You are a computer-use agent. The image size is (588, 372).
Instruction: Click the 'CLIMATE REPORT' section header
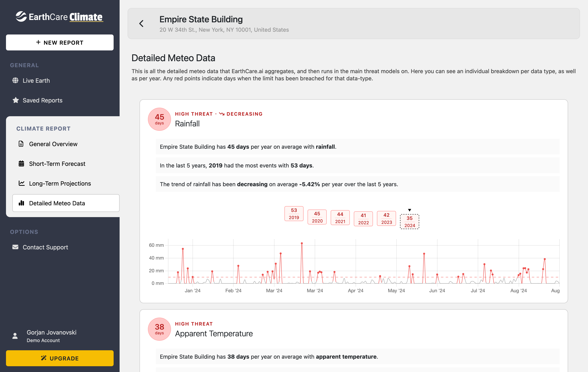(x=43, y=128)
